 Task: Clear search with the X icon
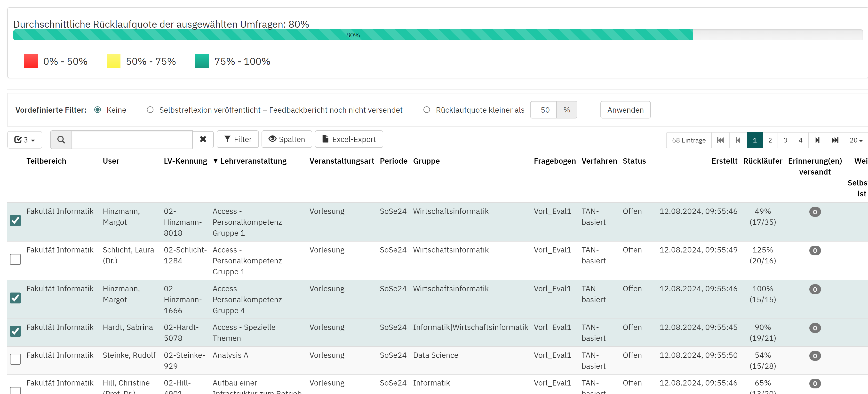203,140
